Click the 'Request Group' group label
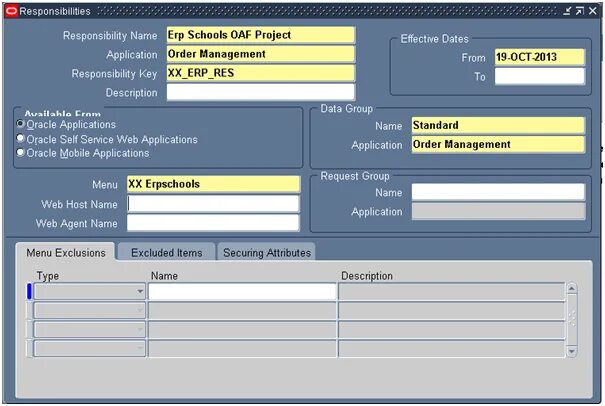Viewport: 605px width, 406px height. [355, 176]
